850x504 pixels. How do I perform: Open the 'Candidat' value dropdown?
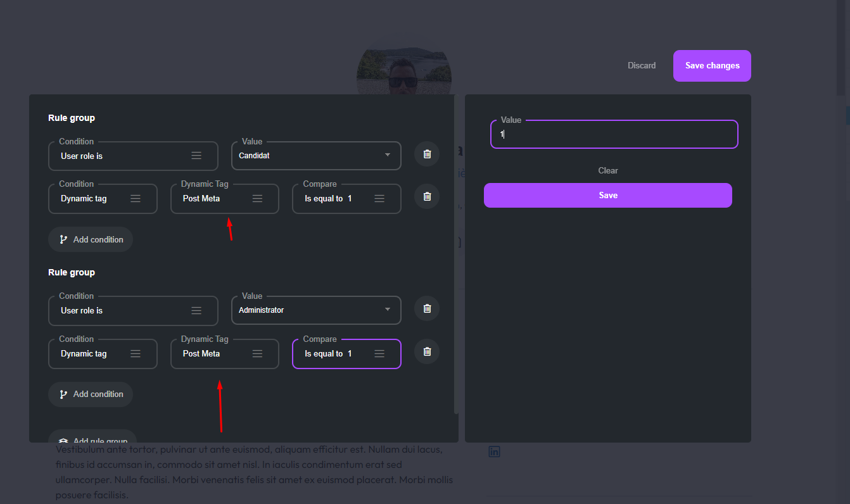point(387,155)
